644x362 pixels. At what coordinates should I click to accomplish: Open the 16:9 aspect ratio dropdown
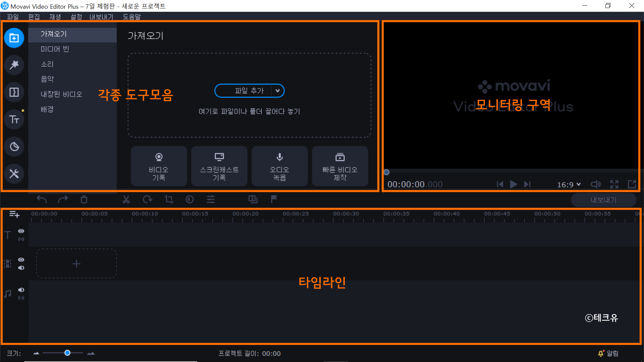pos(569,185)
